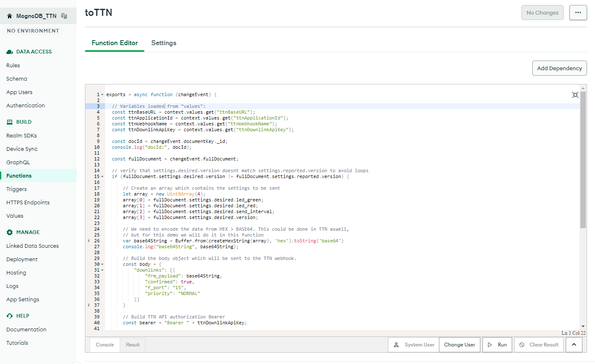This screenshot has width=595, height=364.
Task: Click scrollbar down arrow in editor
Action: [583, 326]
